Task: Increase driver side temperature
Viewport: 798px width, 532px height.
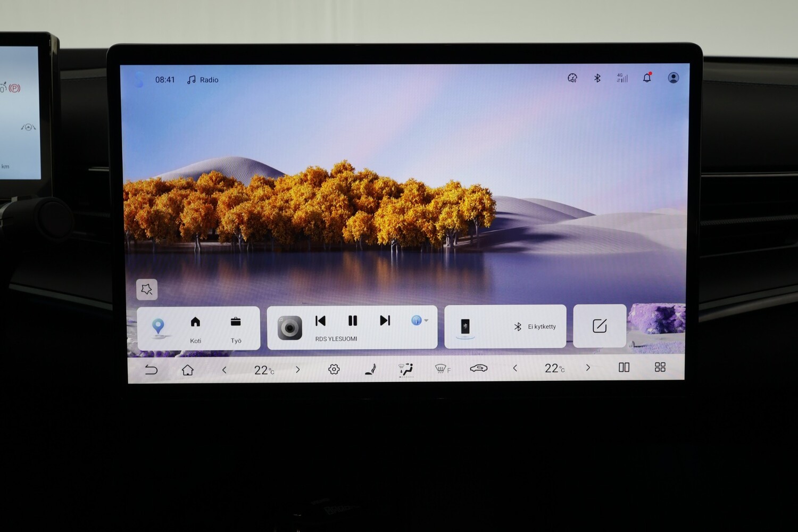Action: tap(298, 369)
